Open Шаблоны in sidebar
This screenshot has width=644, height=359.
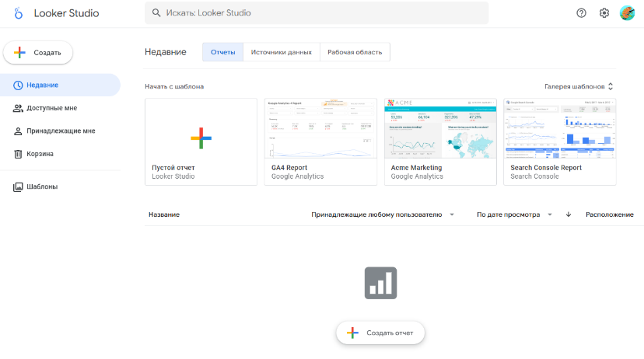click(60, 186)
